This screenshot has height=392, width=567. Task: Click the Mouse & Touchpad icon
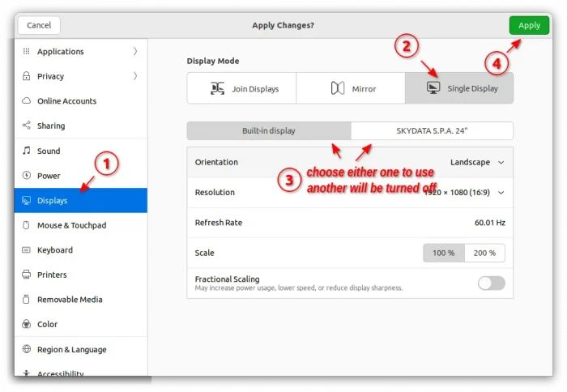point(27,225)
